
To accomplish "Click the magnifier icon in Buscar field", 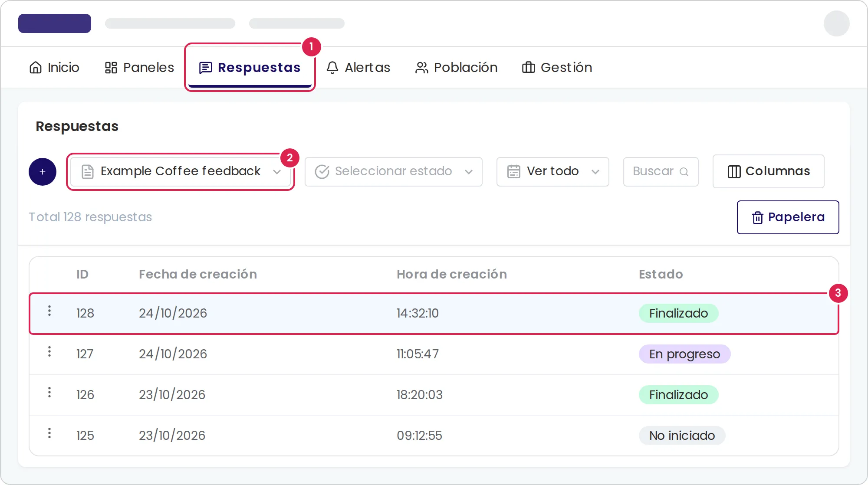I will tap(684, 172).
